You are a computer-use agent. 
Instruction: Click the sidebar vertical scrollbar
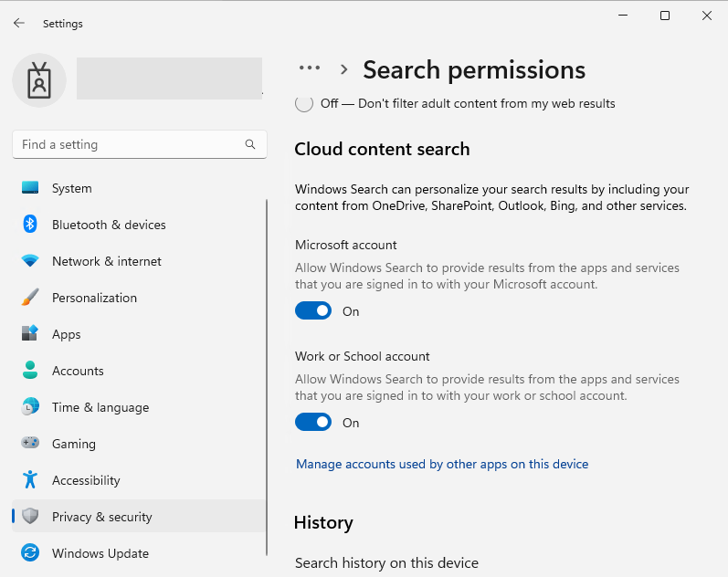[267, 377]
